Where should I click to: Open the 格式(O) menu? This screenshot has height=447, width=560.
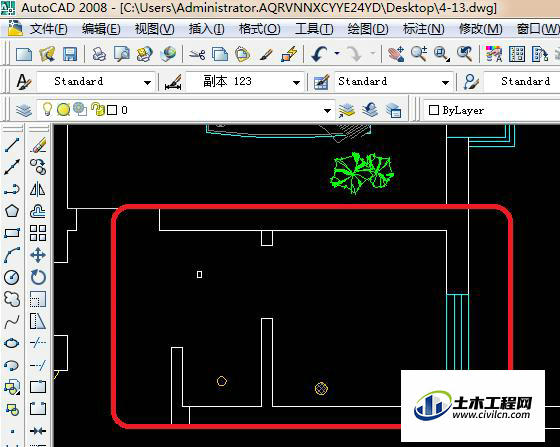pyautogui.click(x=260, y=29)
